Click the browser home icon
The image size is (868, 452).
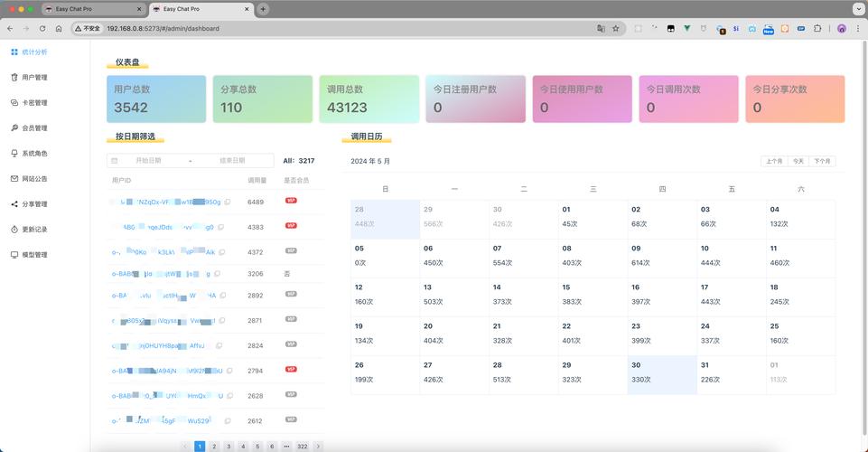[59, 28]
